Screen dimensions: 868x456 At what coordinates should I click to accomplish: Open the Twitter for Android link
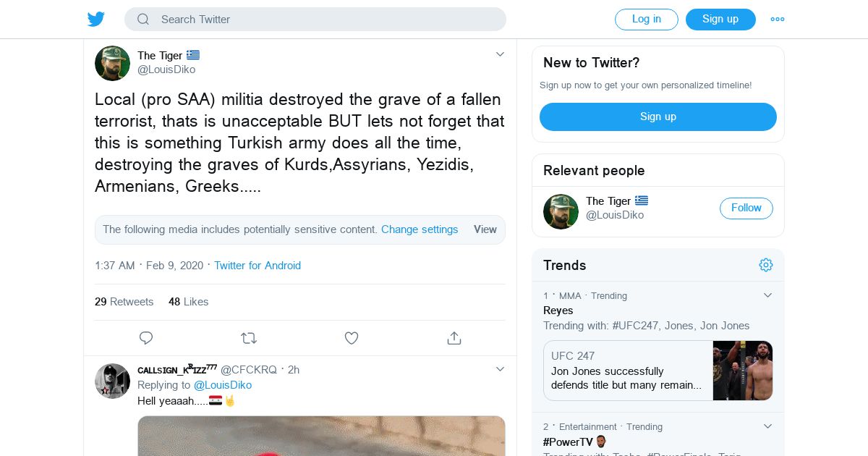(258, 266)
